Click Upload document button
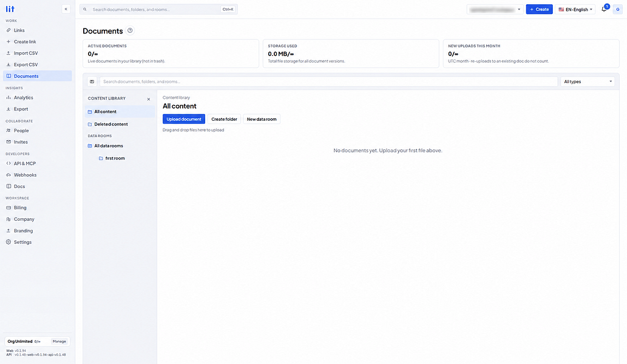This screenshot has width=627, height=364. [x=184, y=119]
